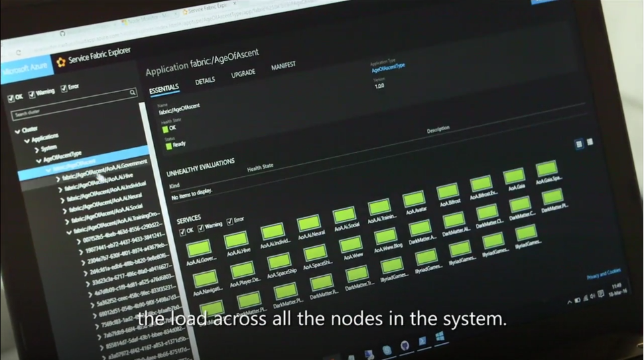The width and height of the screenshot is (644, 360).
Task: Click the Microsoft Azure header button
Action: point(26,68)
